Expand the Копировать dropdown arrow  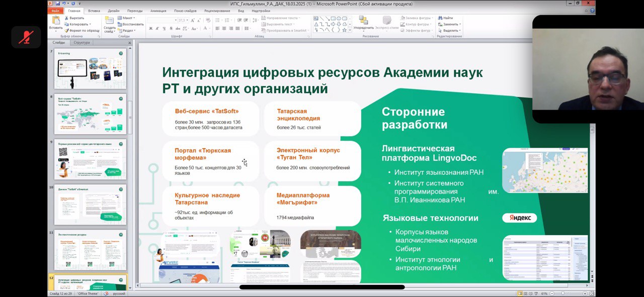click(90, 24)
